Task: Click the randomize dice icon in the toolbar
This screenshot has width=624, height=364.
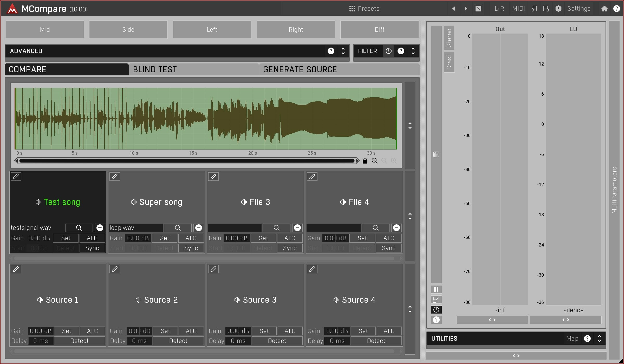Action: (478, 8)
